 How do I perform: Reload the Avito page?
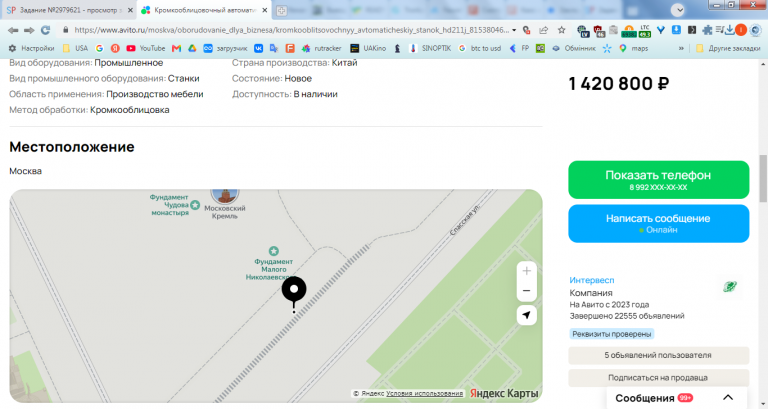pyautogui.click(x=46, y=30)
